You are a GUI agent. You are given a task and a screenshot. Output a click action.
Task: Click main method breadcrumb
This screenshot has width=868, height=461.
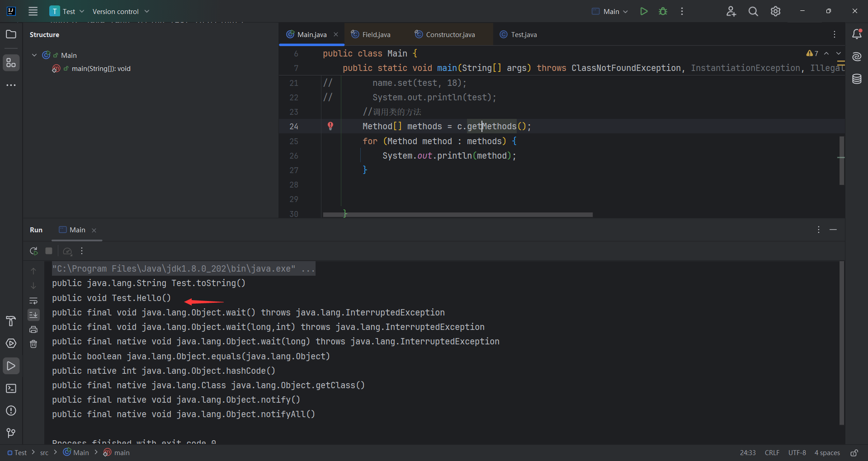(x=117, y=452)
